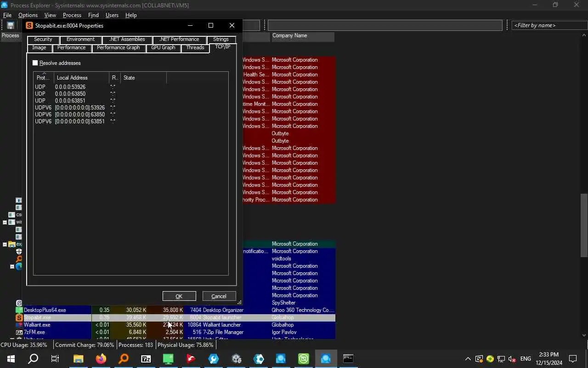Click the voidtools company name cell

pos(281,259)
